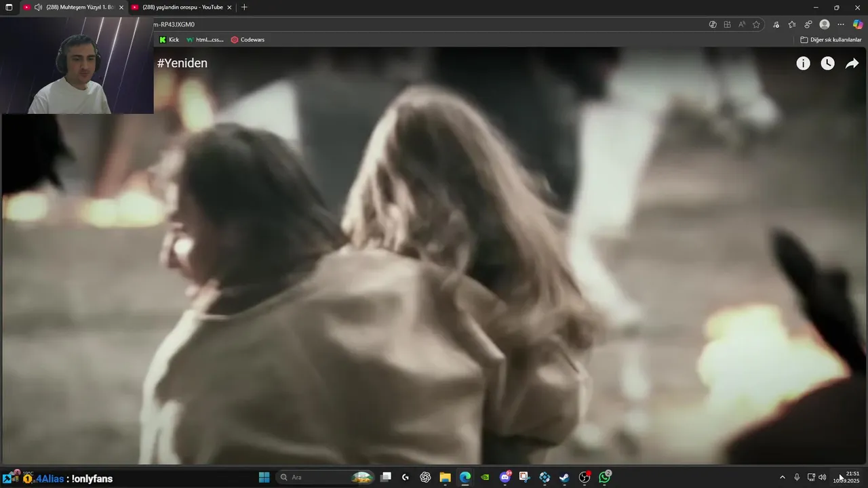Open Task View on the taskbar
The width and height of the screenshot is (868, 488).
tap(386, 477)
